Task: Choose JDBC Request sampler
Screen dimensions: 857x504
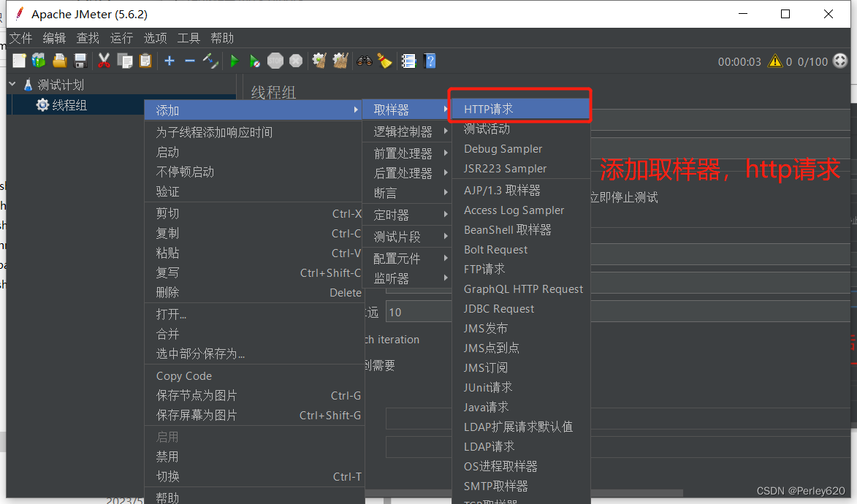Action: pyautogui.click(x=522, y=309)
